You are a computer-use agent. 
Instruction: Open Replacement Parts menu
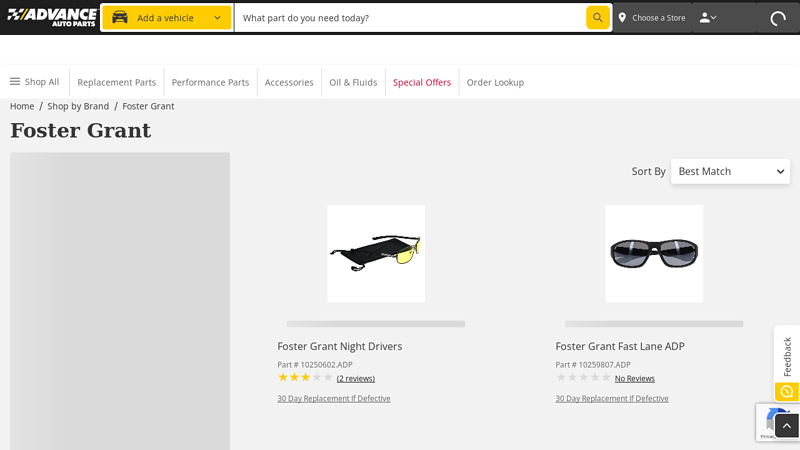pos(116,82)
